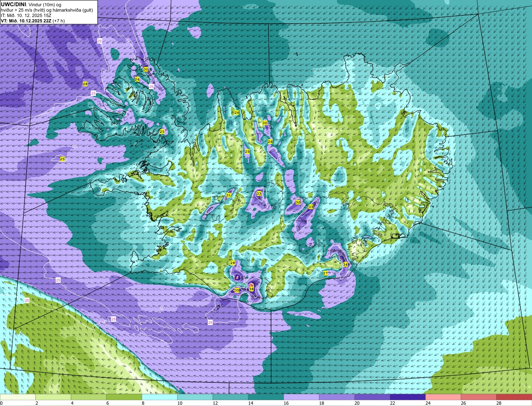Click the green 4–6 m/s legend swatch
The image size is (532, 406).
pyautogui.click(x=89, y=397)
